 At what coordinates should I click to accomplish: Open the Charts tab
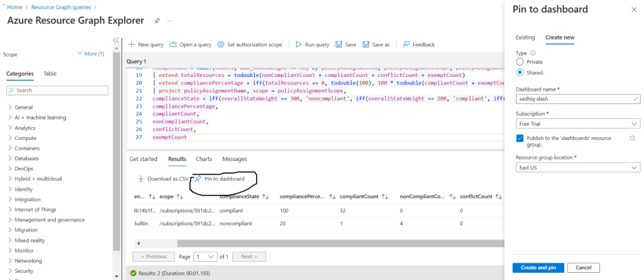(x=204, y=159)
